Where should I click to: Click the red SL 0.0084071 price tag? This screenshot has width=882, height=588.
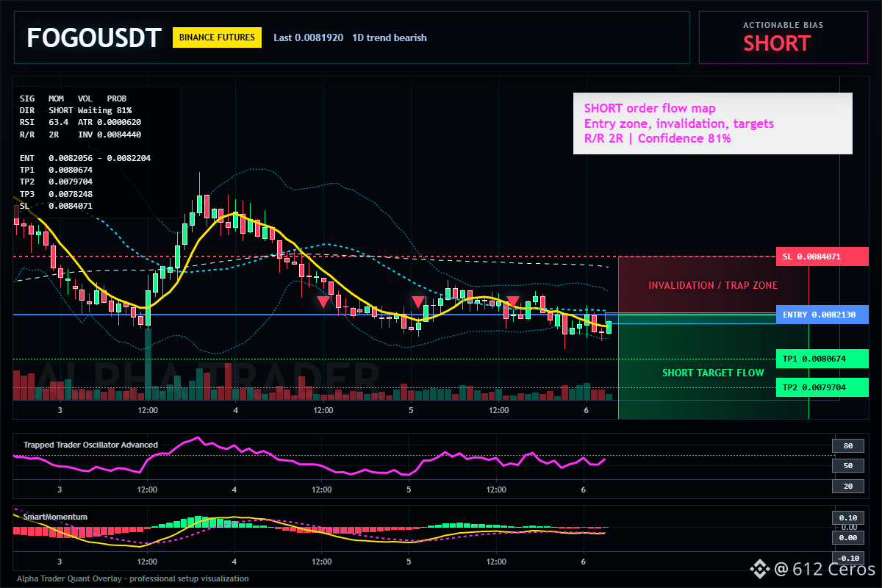point(822,257)
